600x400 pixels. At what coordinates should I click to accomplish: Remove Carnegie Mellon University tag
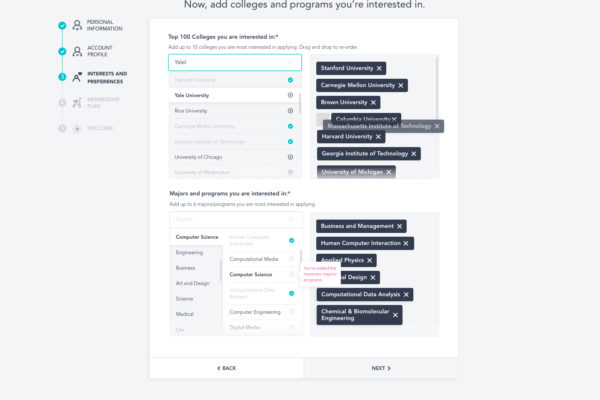pyautogui.click(x=401, y=85)
